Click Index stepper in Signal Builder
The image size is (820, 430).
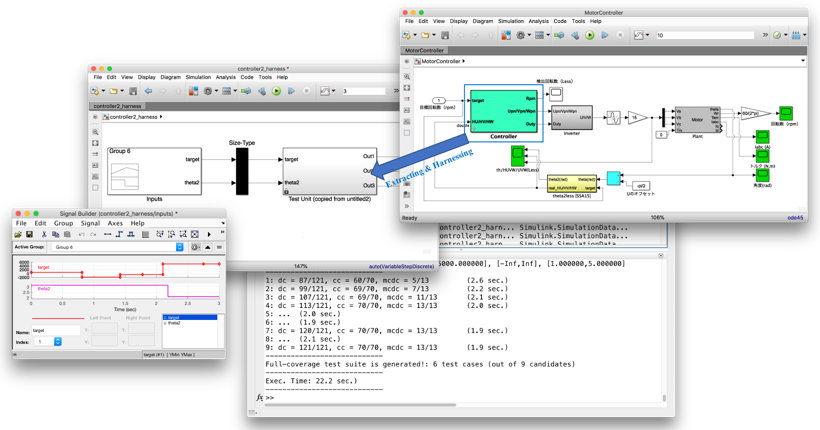click(58, 342)
